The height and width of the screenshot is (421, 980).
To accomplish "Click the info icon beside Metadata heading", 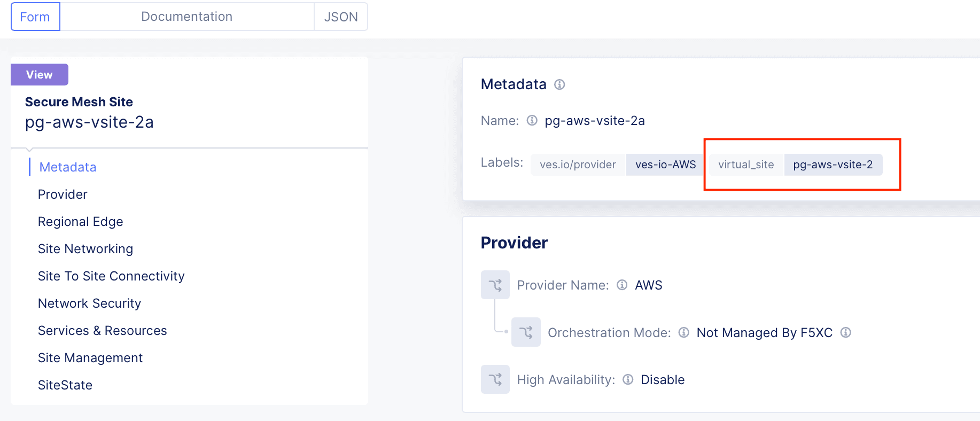I will [559, 84].
